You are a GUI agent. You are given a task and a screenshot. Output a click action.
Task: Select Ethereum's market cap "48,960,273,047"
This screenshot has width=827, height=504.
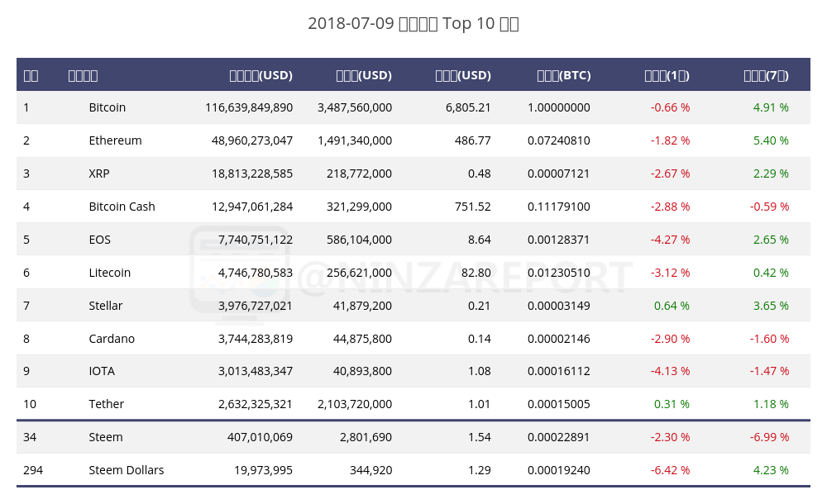click(252, 140)
